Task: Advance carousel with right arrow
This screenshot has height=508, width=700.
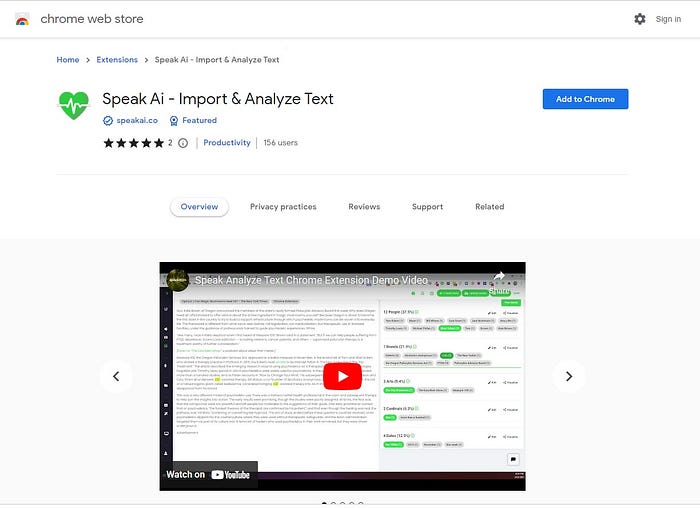Action: (x=569, y=376)
